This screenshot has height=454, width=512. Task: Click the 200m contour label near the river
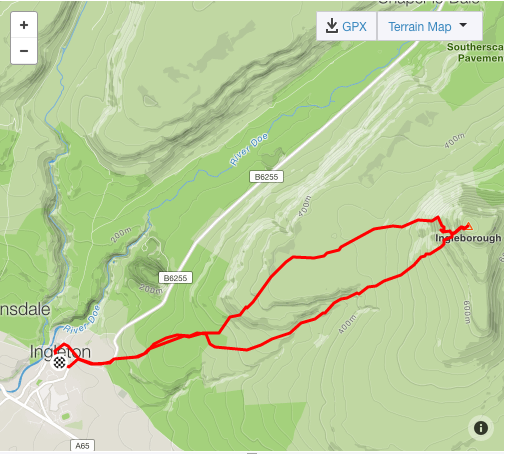tap(121, 234)
